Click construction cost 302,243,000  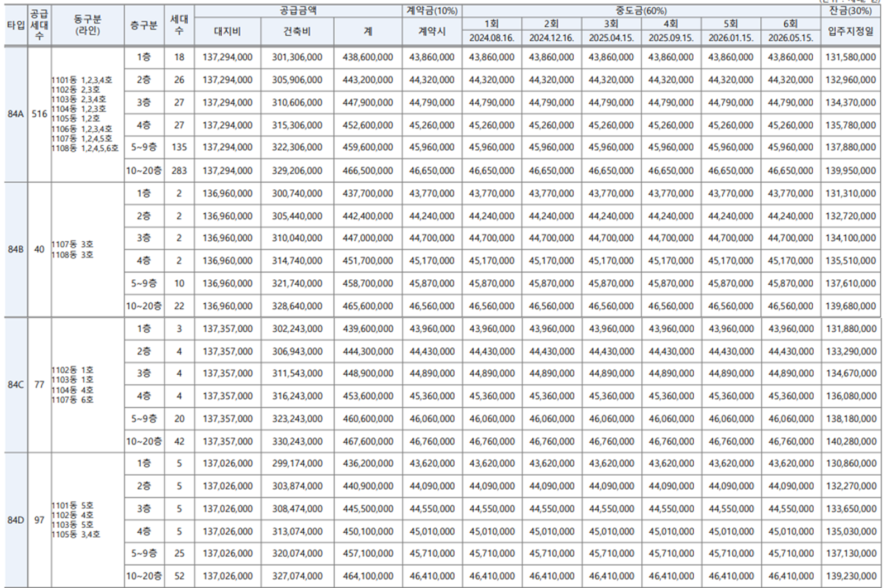297,329
